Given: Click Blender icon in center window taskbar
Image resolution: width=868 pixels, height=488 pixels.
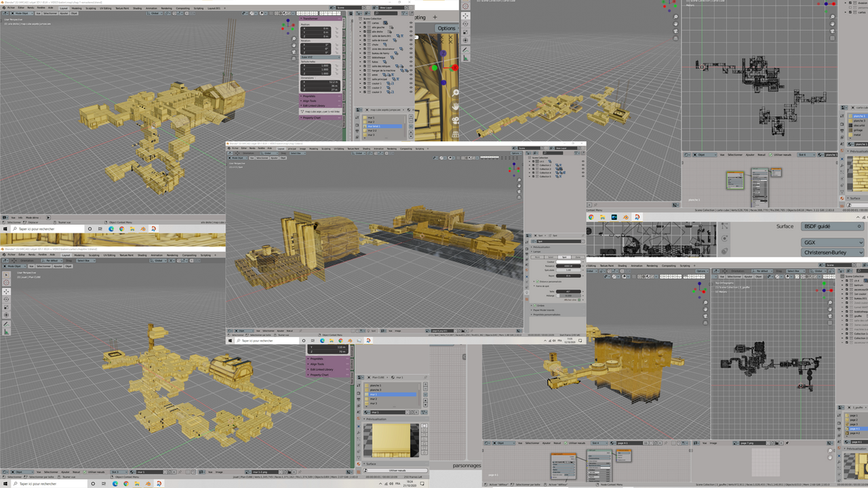Looking at the screenshot, I should 350,341.
